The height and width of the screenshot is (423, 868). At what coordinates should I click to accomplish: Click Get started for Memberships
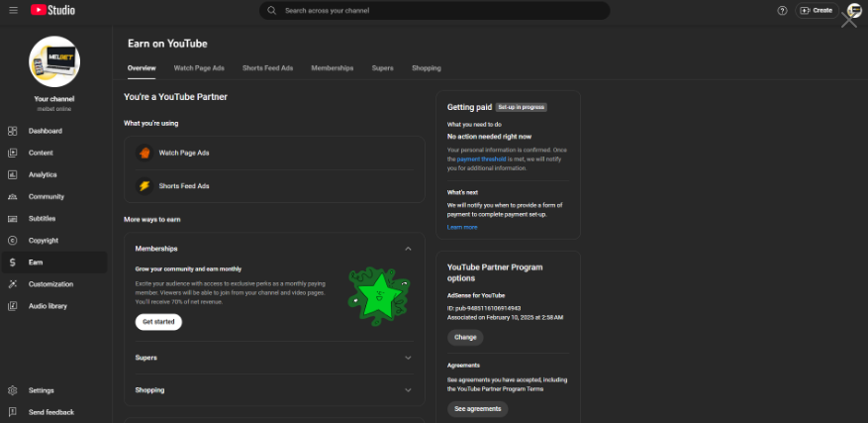pos(158,322)
